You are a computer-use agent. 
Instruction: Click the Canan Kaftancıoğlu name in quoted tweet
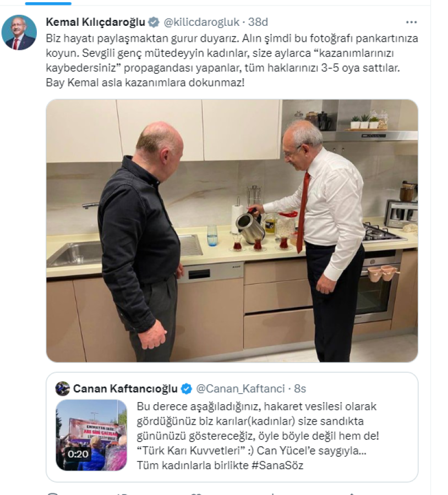point(125,389)
